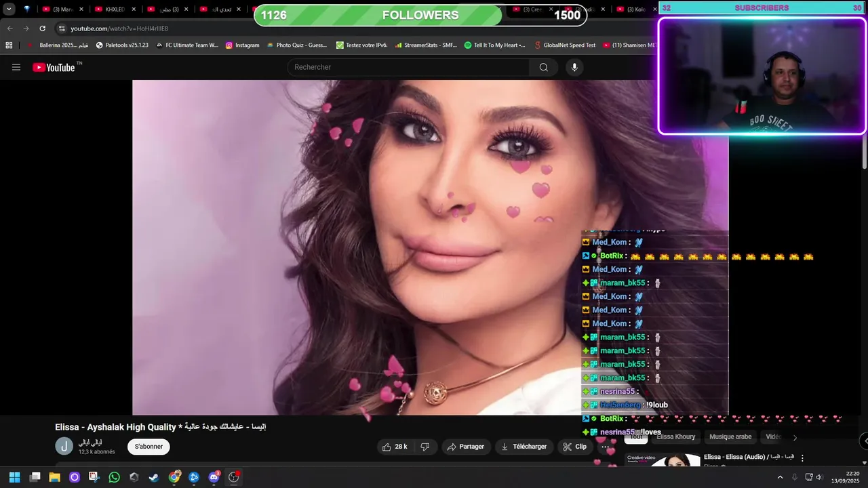Close the KHXLED browser tab
Screen dimensions: 868x488
(134, 9)
